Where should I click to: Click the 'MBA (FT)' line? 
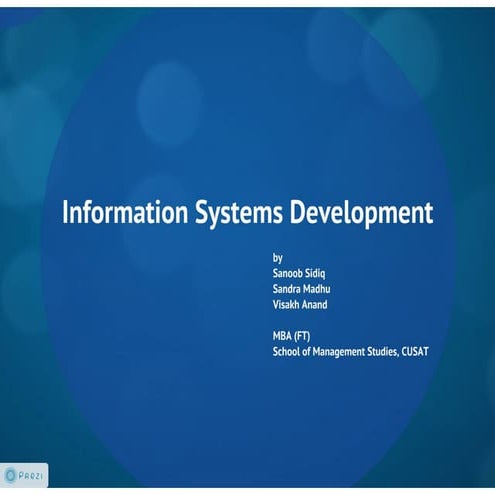pyautogui.click(x=291, y=336)
